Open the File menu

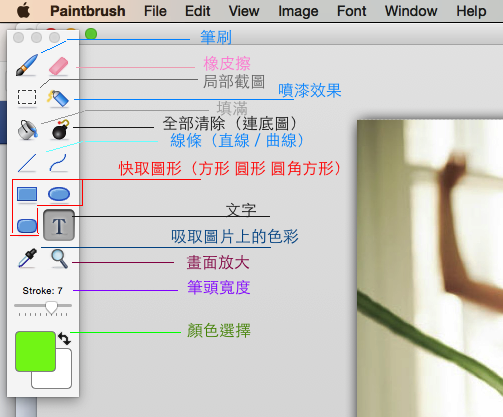(x=155, y=11)
